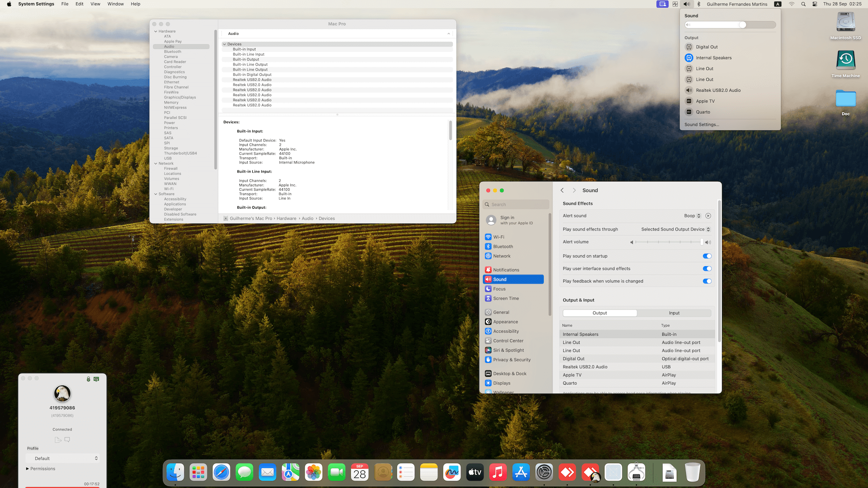Open Control Center settings in sidebar
Viewport: 868px width, 488px height.
coord(508,341)
